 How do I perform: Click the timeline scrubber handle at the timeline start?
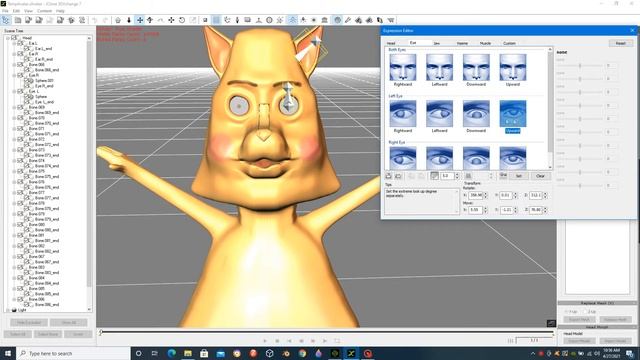coord(100,333)
